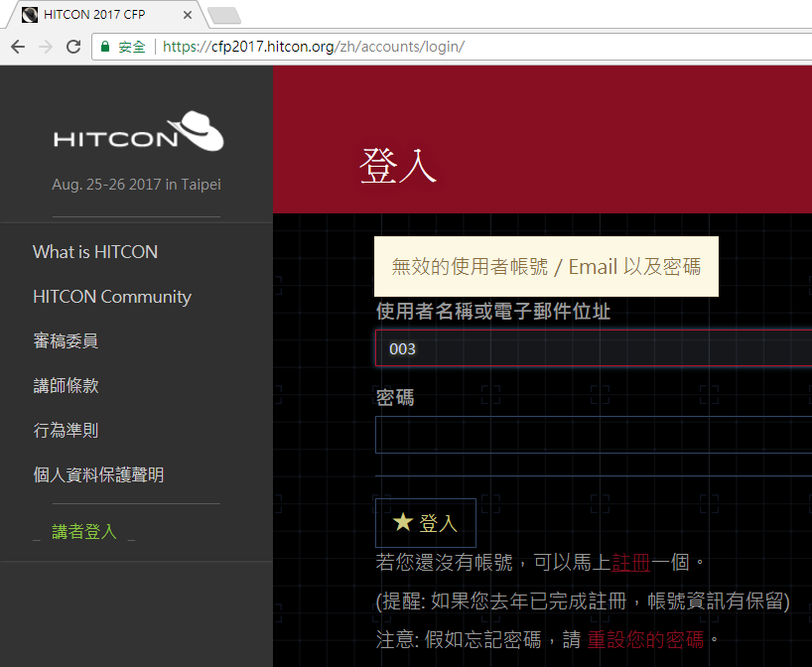The width and height of the screenshot is (812, 667).
Task: Click 重設您的密碼 reset password link
Action: [645, 640]
